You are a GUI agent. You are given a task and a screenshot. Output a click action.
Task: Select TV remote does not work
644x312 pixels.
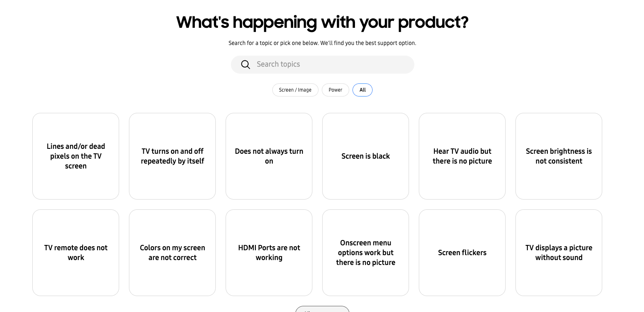(x=76, y=253)
